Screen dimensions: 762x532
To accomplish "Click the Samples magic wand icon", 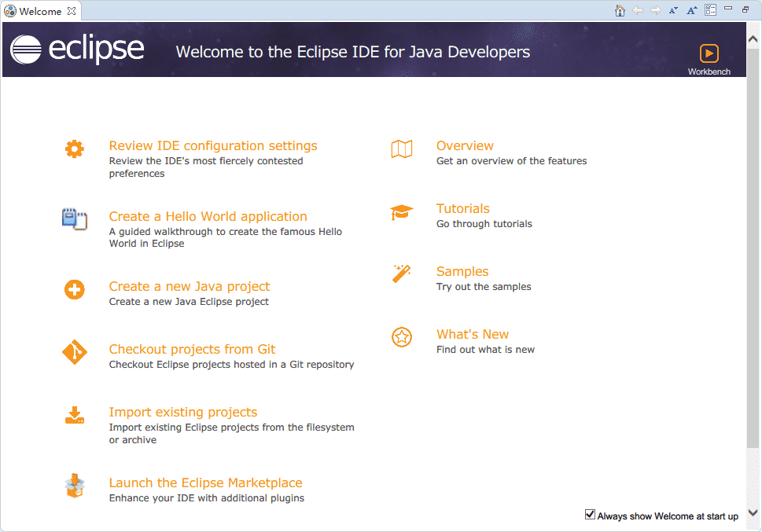I will click(402, 274).
